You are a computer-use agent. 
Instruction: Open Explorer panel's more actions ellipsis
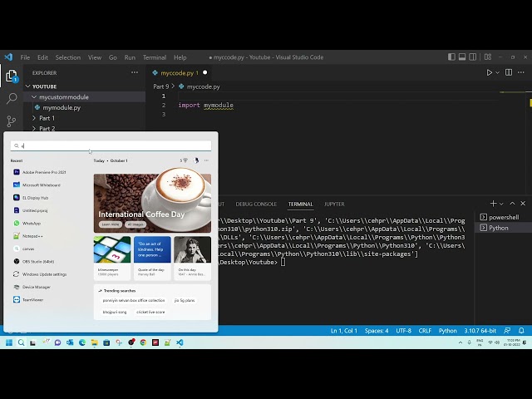[x=135, y=72]
